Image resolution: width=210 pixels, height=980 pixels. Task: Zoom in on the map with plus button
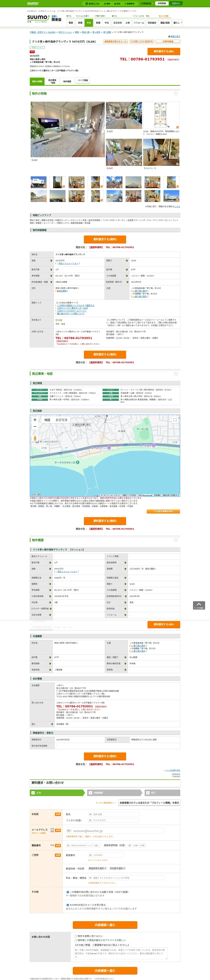click(x=35, y=420)
